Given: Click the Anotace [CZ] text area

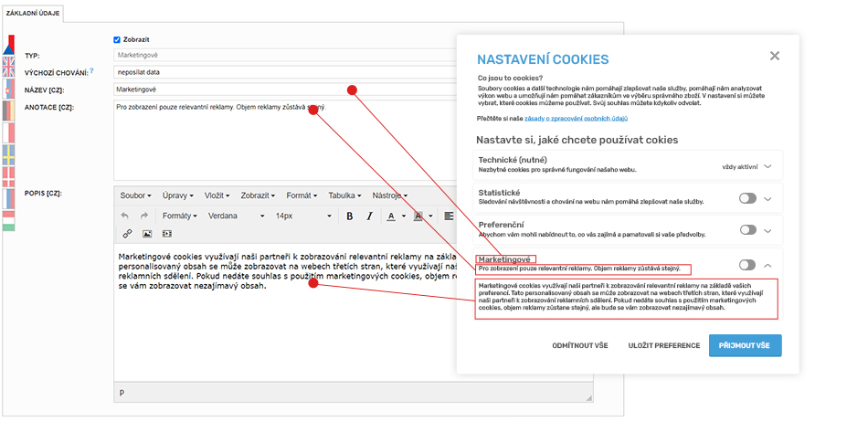Looking at the screenshot, I should coord(285,141).
